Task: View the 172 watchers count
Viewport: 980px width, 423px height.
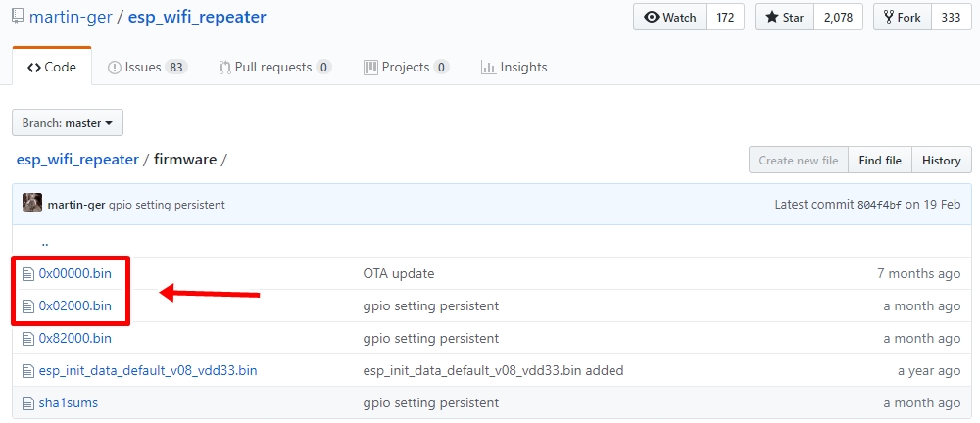Action: [x=725, y=17]
